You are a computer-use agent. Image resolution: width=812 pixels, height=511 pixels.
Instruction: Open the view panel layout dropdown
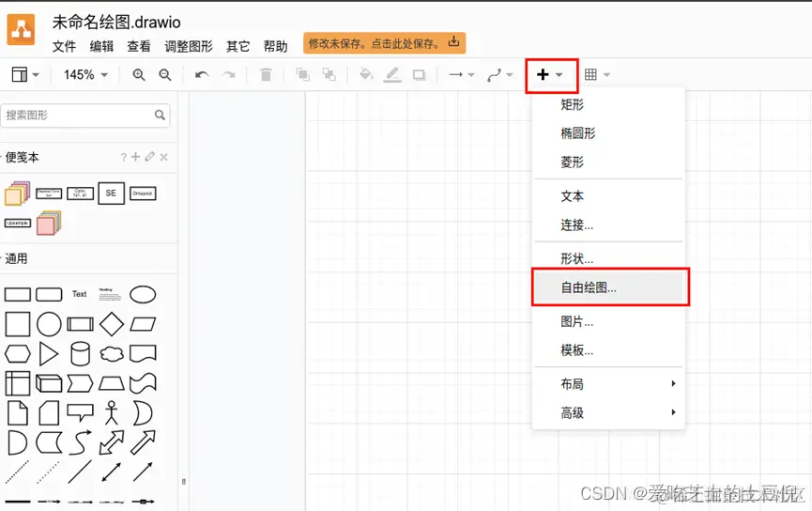click(x=25, y=74)
